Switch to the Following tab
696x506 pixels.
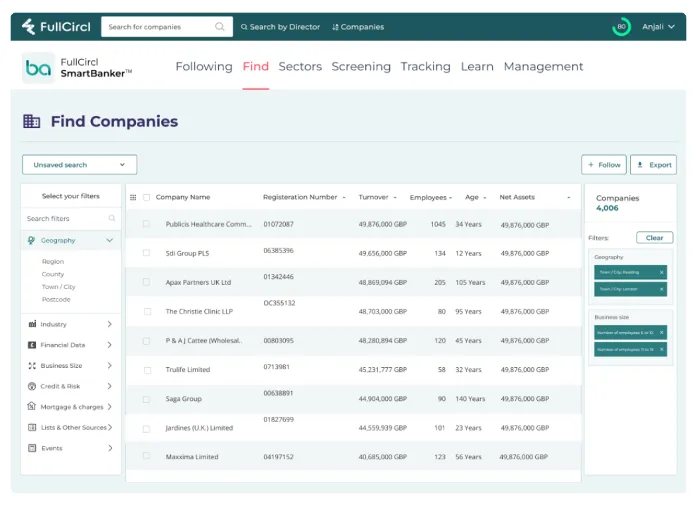[x=204, y=67]
